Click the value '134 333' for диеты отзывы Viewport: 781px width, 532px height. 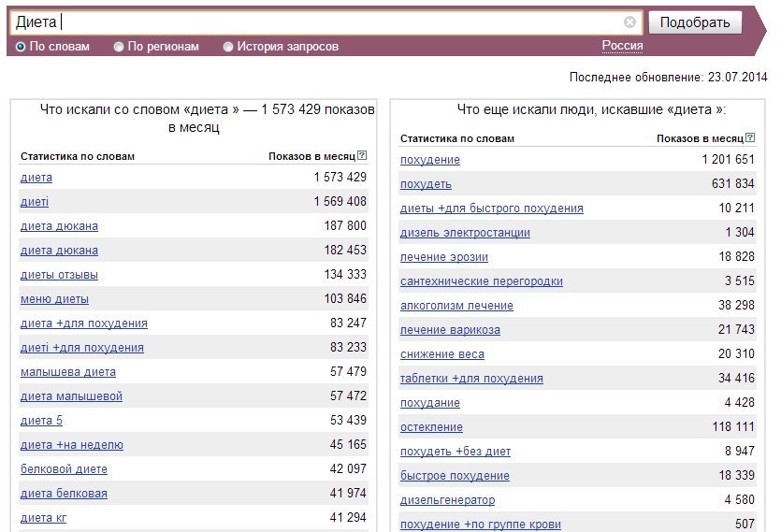[345, 275]
